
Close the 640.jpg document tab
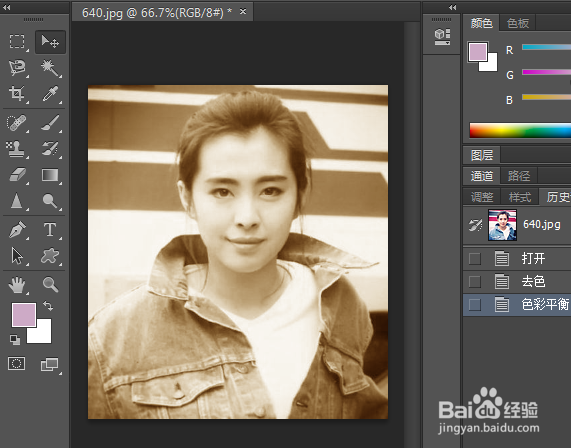click(x=243, y=12)
